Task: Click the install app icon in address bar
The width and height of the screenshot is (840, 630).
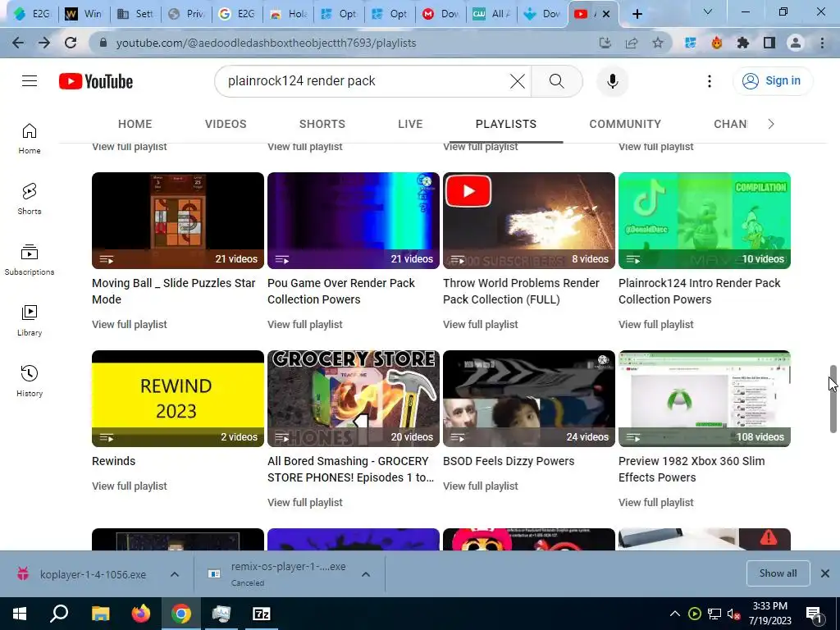Action: (605, 43)
